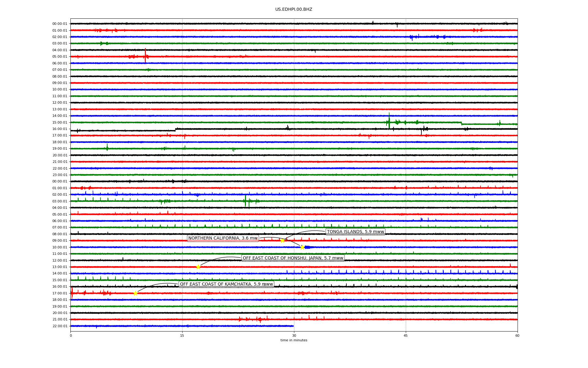Click the TONGA ISLANDS 5.9 mww label
The width and height of the screenshot is (588, 368).
coord(355,232)
